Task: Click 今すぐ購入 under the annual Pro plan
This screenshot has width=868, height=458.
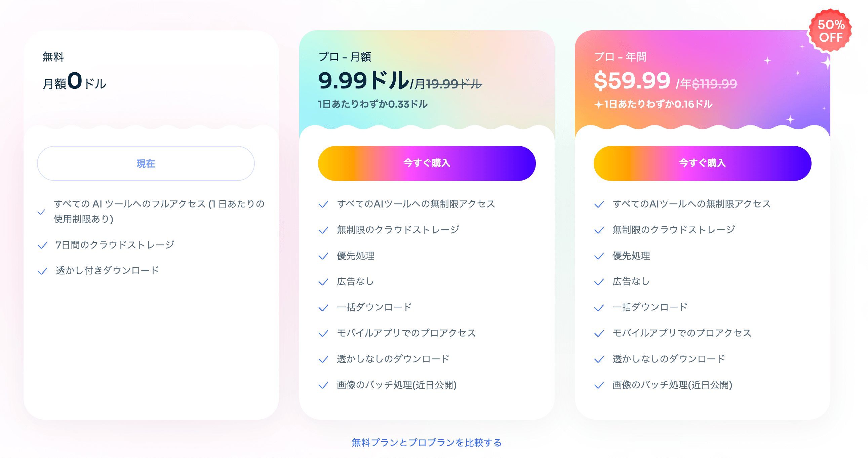Action: 702,163
